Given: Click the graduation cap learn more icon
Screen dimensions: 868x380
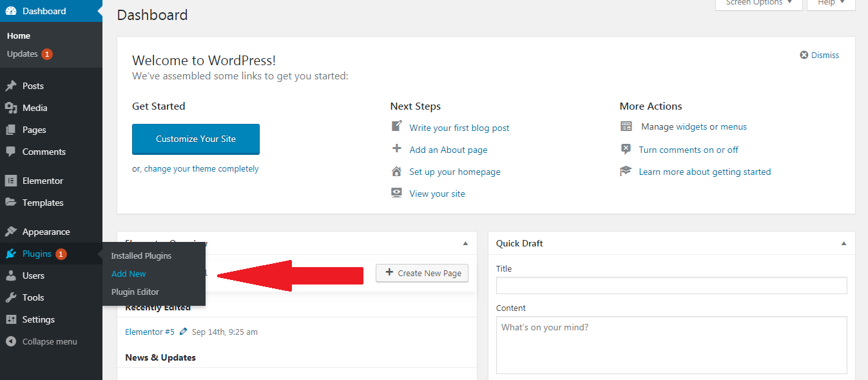Looking at the screenshot, I should (x=626, y=171).
